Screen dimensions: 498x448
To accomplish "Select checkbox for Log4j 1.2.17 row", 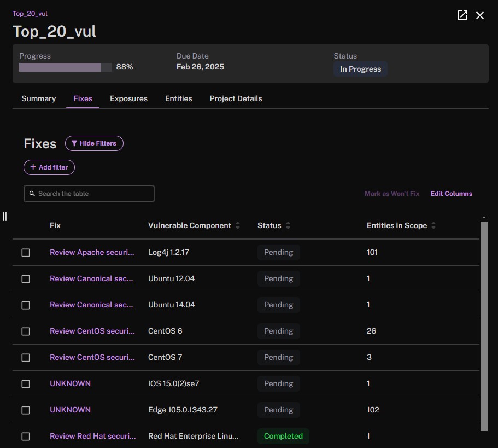I will click(x=26, y=253).
